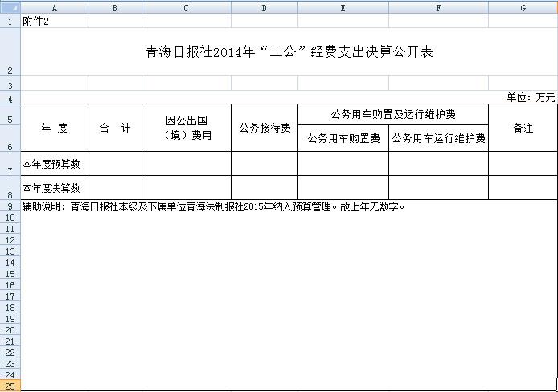Click empty 合计 cell in 本年度预算数 row
This screenshot has height=392, width=558.
tap(115, 164)
